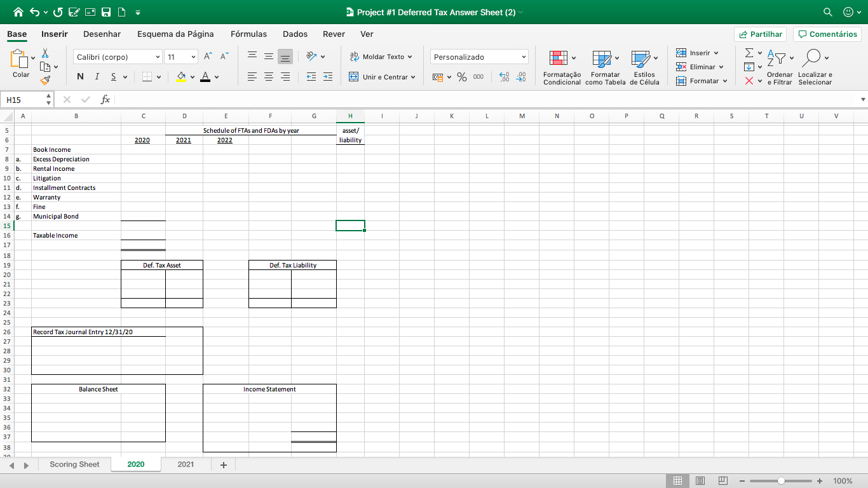Click the formula bar input
The width and height of the screenshot is (868, 488).
[486, 100]
